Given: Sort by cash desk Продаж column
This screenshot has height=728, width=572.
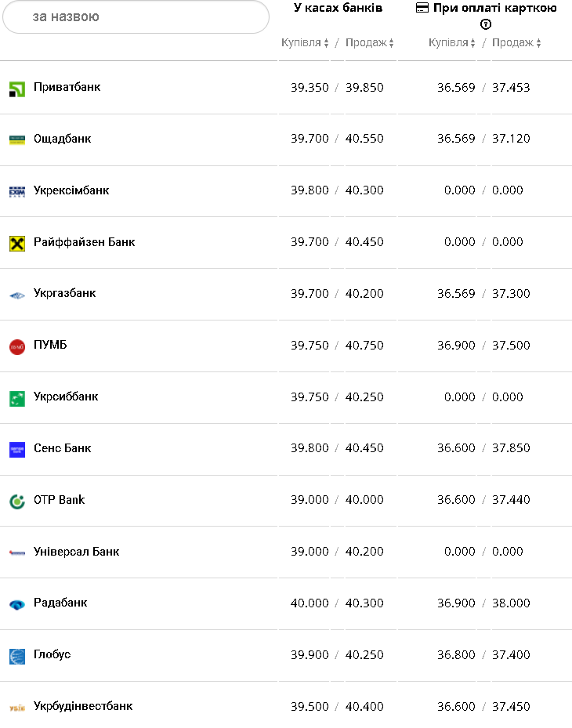Looking at the screenshot, I should tap(369, 43).
